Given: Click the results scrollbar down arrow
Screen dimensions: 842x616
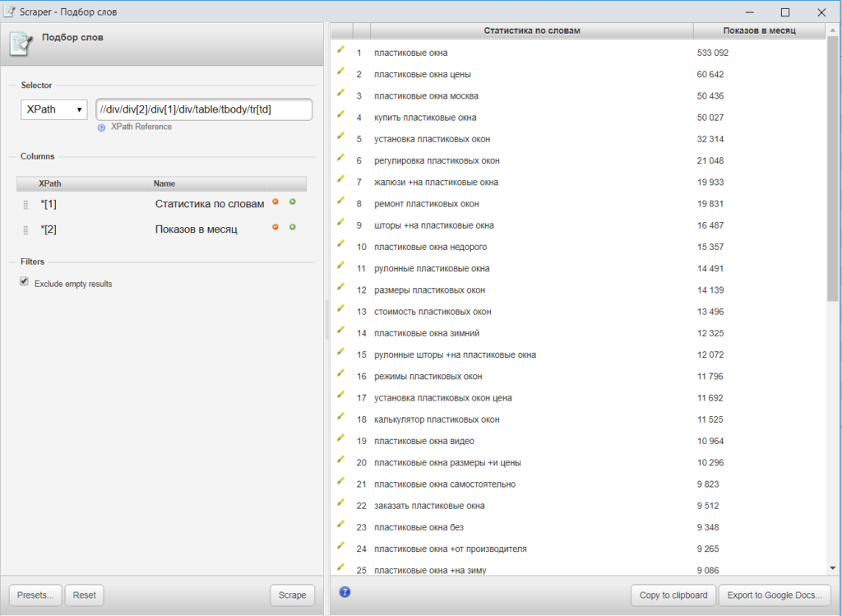Looking at the screenshot, I should pyautogui.click(x=833, y=567).
